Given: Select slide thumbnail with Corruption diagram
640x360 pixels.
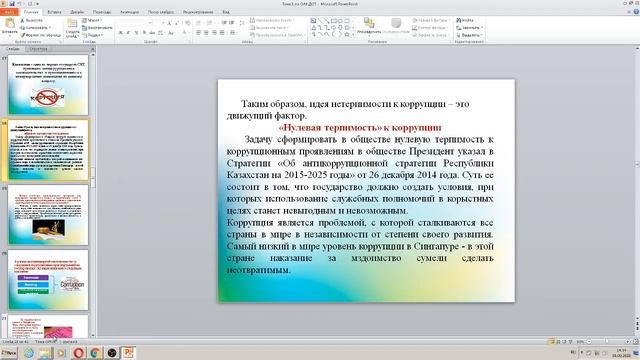Looking at the screenshot, I should point(48,280).
